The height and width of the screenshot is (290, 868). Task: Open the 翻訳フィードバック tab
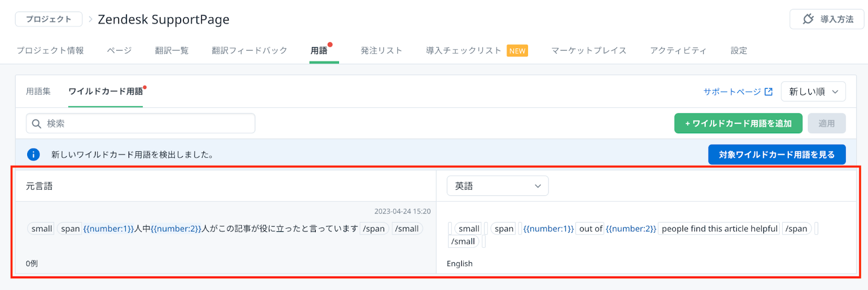(249, 50)
